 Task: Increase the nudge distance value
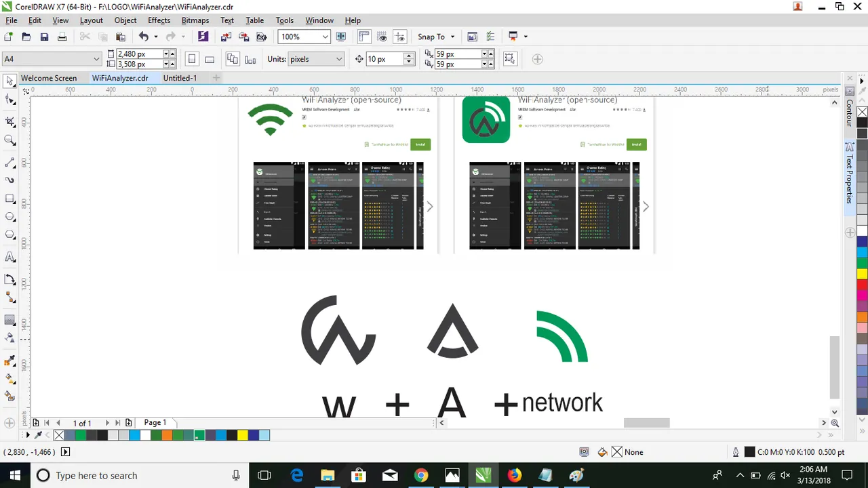pos(409,56)
